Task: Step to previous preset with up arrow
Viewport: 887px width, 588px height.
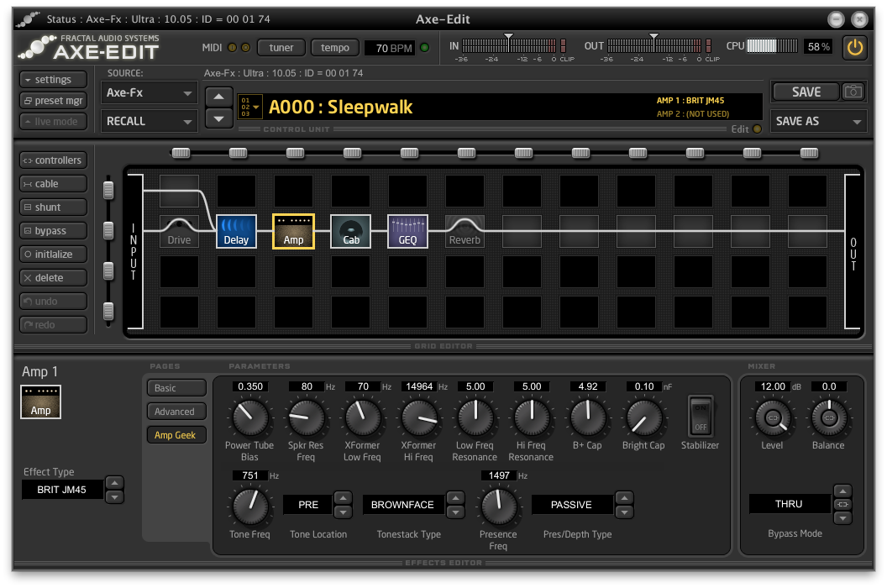Action: click(x=219, y=97)
